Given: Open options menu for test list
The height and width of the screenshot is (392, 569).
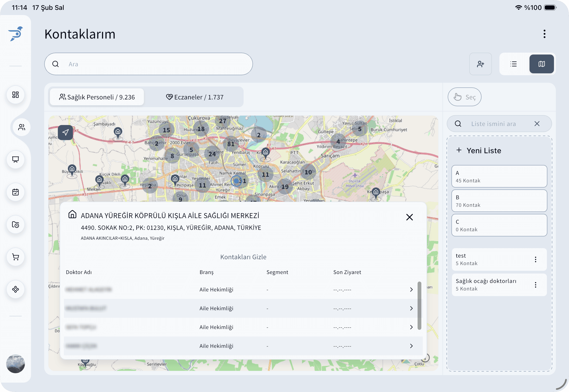Looking at the screenshot, I should click(536, 259).
